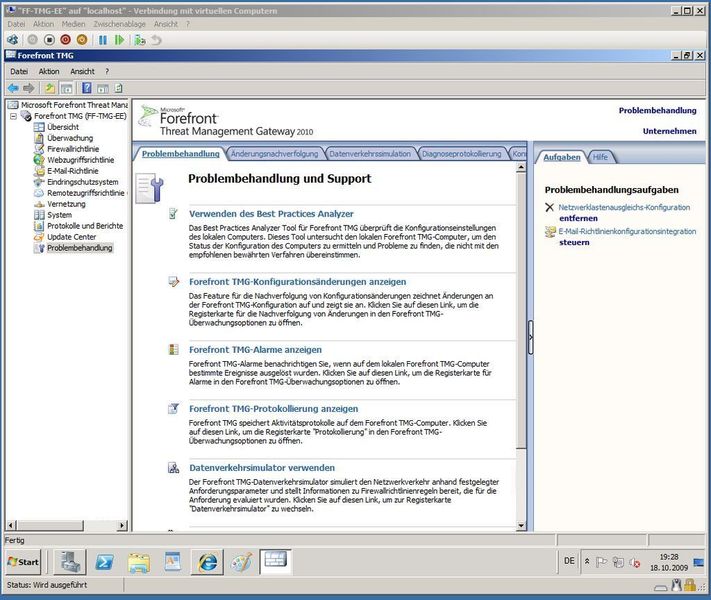Open the Aktion menu of Forefront TMG

pyautogui.click(x=49, y=71)
